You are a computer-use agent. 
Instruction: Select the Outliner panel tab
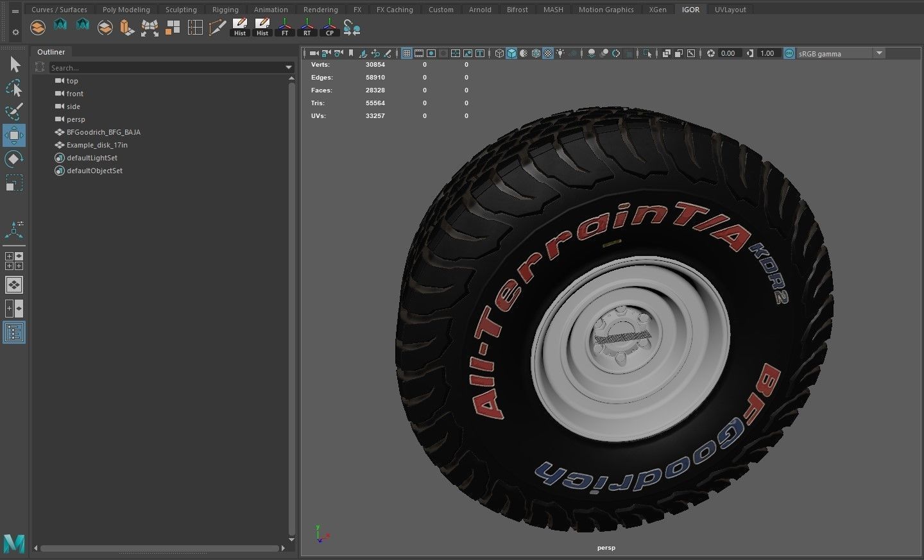[51, 52]
